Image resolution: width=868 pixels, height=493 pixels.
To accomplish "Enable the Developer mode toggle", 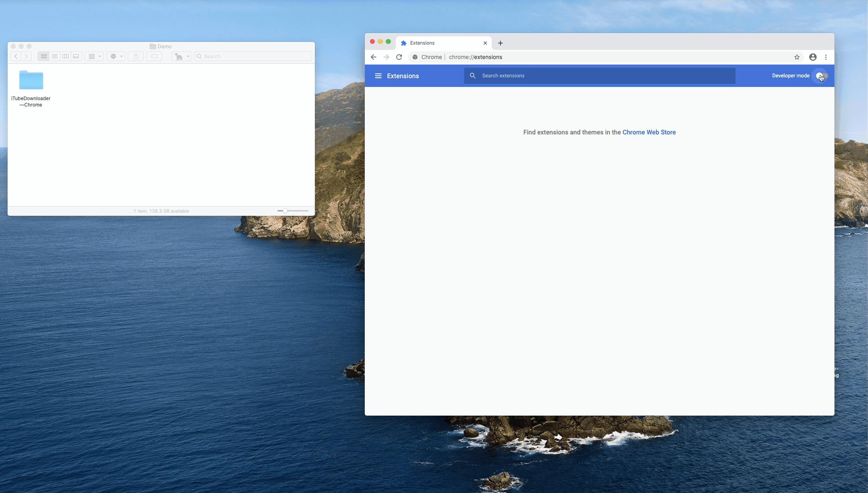I will [x=822, y=76].
